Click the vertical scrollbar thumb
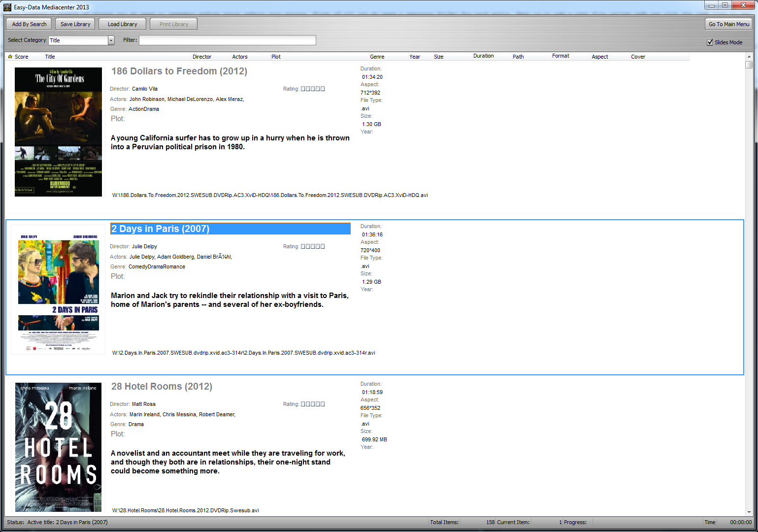 pos(749,65)
